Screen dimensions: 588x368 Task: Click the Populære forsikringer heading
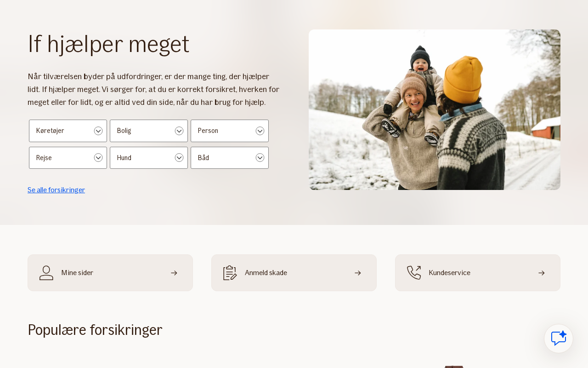tap(95, 330)
